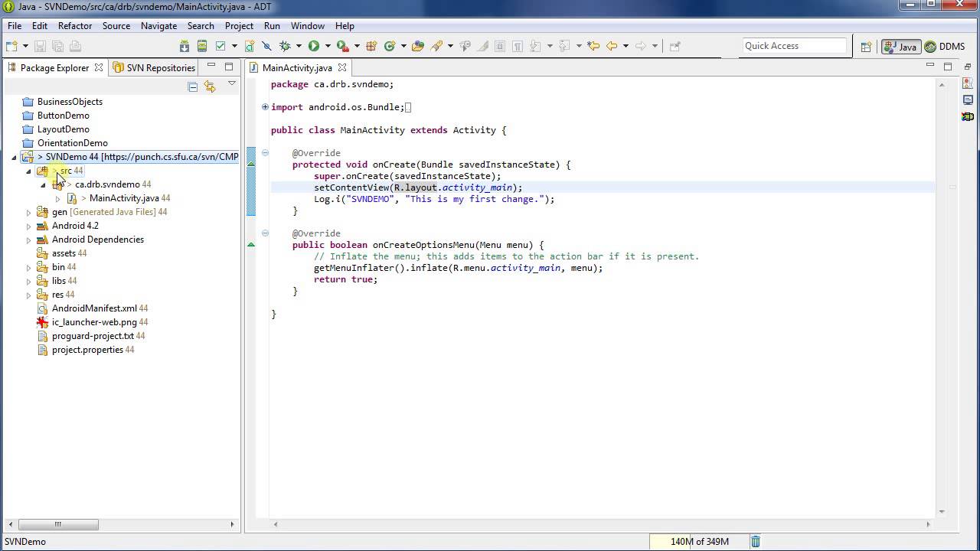980x551 pixels.
Task: Click the Quick Access search field
Action: click(794, 46)
